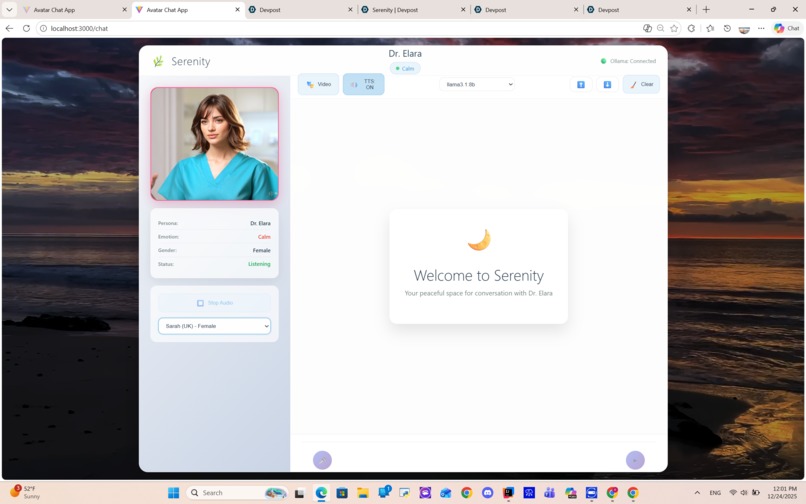
Task: Reload the page with the refresh icon
Action: pos(26,28)
